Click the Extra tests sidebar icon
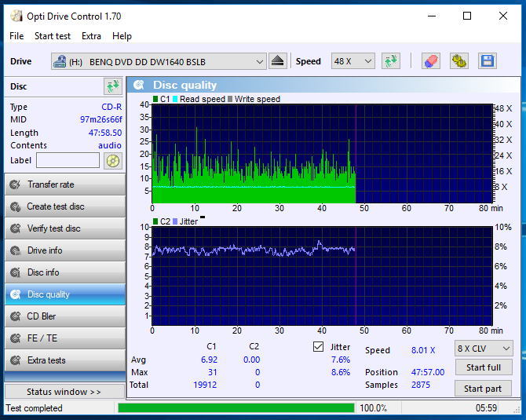The image size is (526, 420). [15, 360]
